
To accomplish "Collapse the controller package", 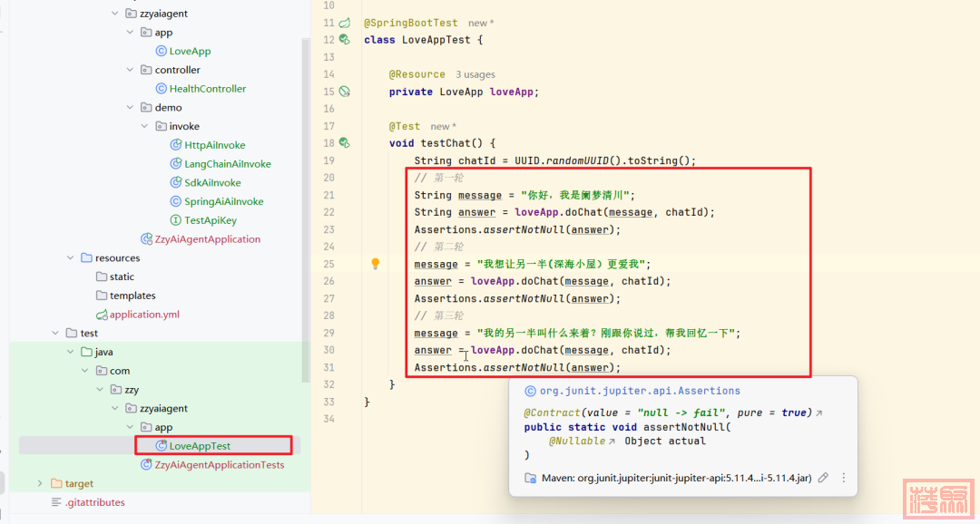I will pyautogui.click(x=132, y=70).
